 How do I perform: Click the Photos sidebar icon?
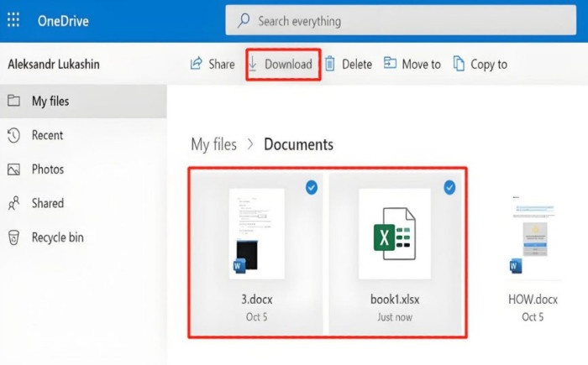click(13, 169)
